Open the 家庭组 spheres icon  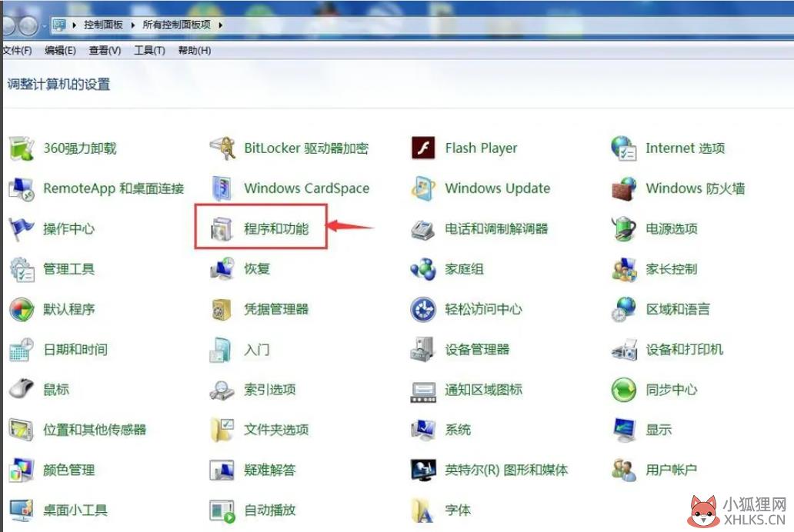point(423,269)
